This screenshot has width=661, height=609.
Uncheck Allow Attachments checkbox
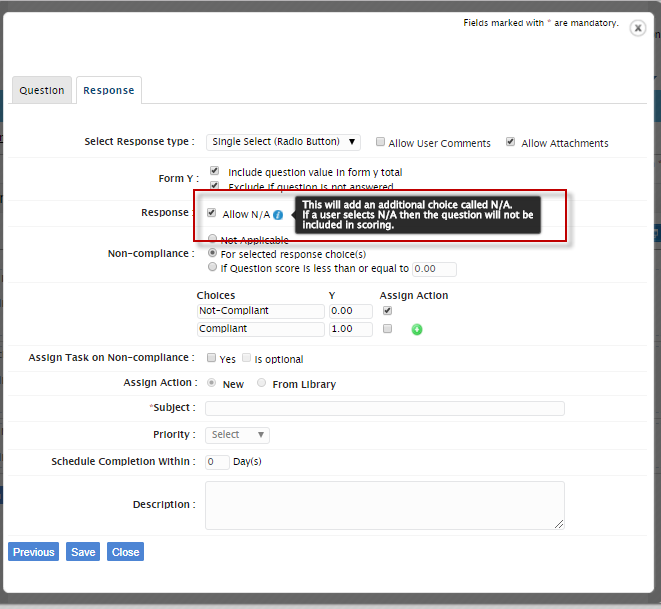[x=510, y=142]
